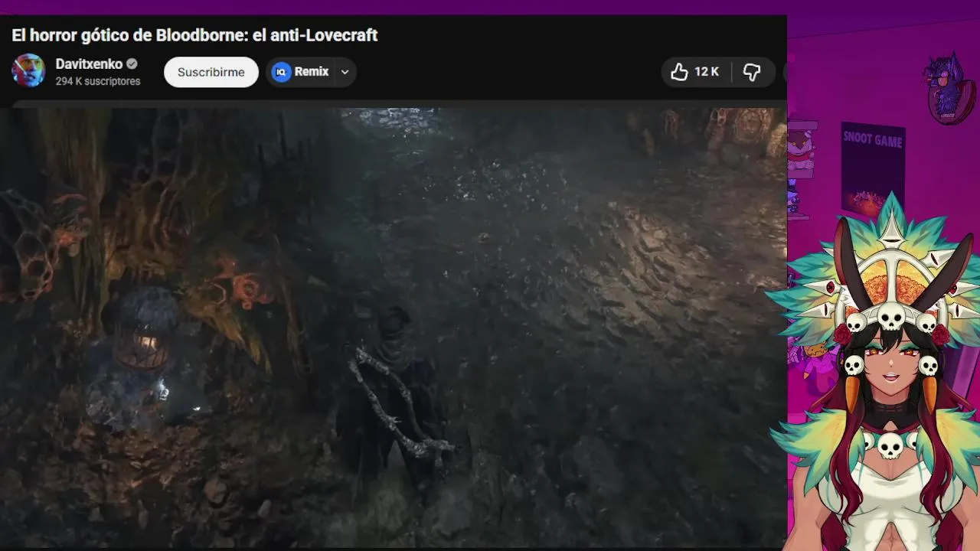
Task: Click the 12 K like count
Action: coord(707,72)
